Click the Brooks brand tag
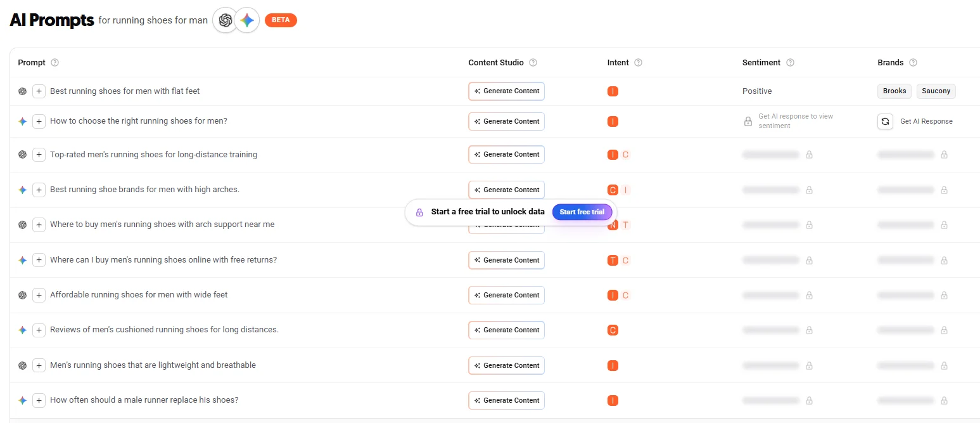 (894, 91)
